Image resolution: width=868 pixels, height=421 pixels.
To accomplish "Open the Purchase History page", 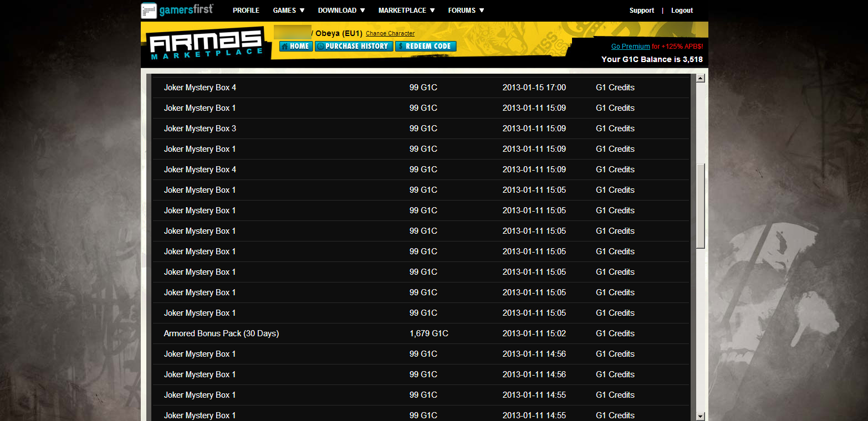I will [354, 47].
